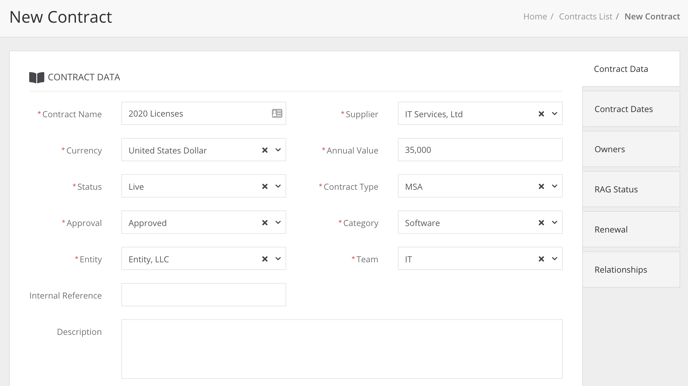Viewport: 688px width, 386px height.
Task: Switch to the Contract Dates tab
Action: click(x=631, y=109)
